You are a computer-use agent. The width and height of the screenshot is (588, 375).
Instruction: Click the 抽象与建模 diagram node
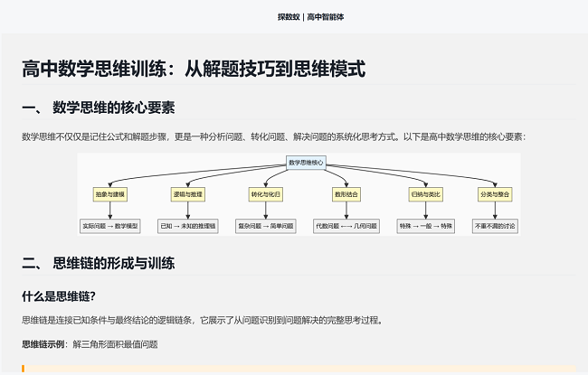[x=109, y=194]
